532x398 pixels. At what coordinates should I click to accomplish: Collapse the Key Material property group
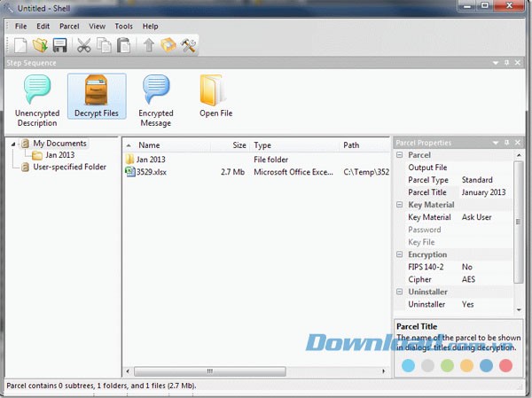(400, 205)
